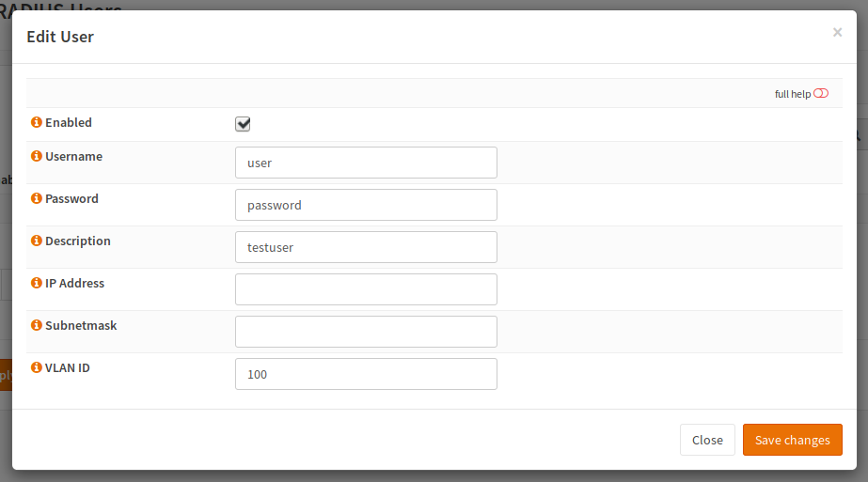868x482 pixels.
Task: Select the empty Subnetmask input box
Action: click(366, 332)
